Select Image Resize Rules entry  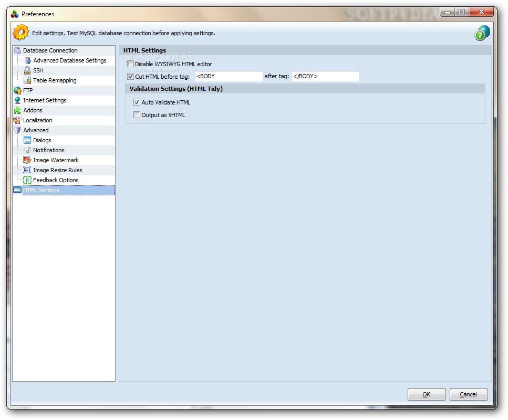[58, 170]
